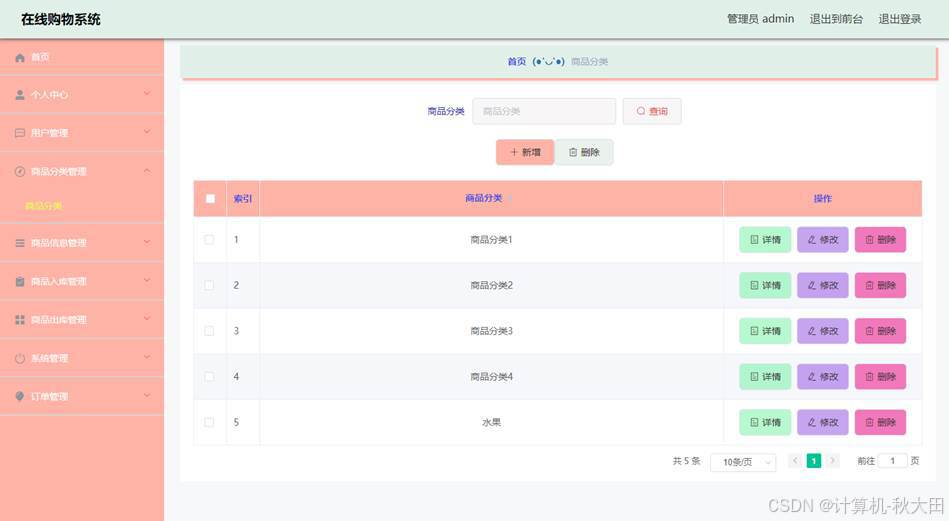Viewport: 949px width, 521px height.
Task: Open 首页 in the sidebar menu
Action: coord(82,57)
